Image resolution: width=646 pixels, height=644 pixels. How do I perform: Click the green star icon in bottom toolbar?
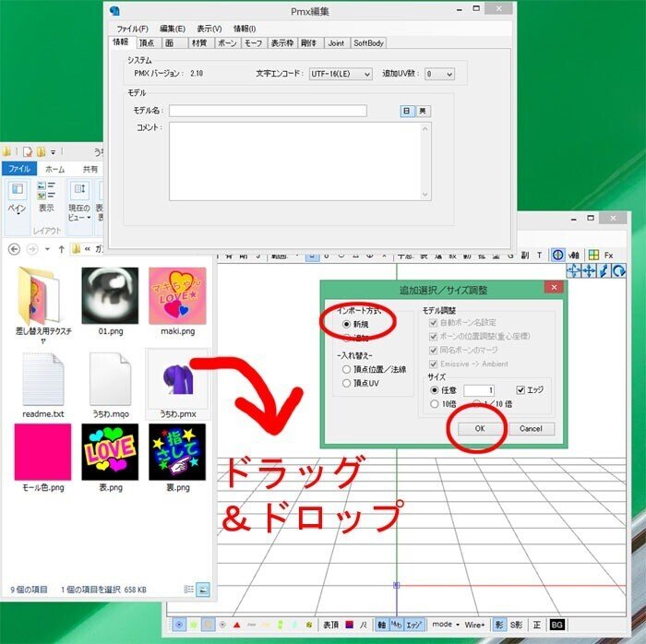[x=193, y=625]
